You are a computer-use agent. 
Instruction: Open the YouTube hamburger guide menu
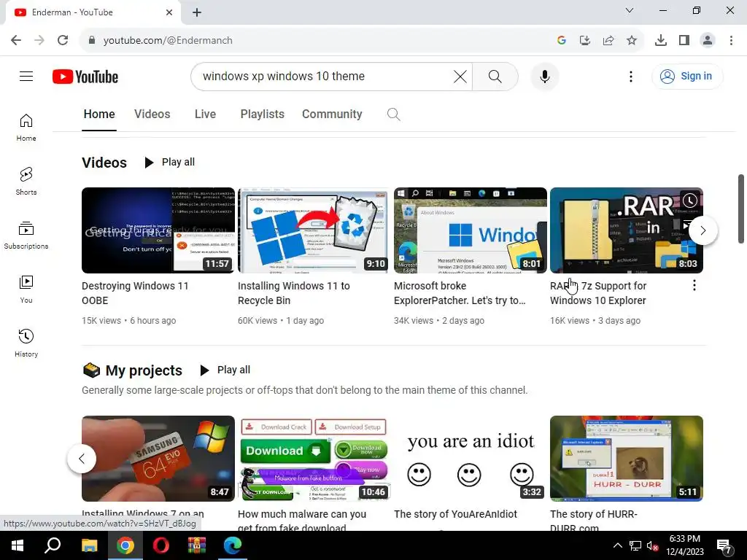pos(26,76)
